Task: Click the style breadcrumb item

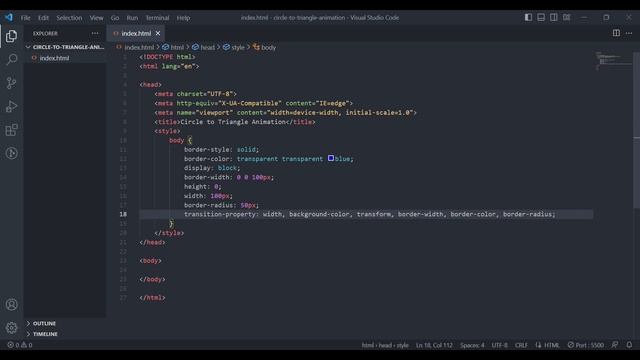Action: point(234,47)
